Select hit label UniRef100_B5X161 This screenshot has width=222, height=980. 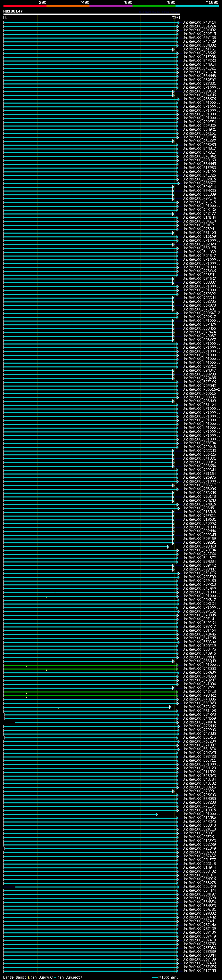199,133
